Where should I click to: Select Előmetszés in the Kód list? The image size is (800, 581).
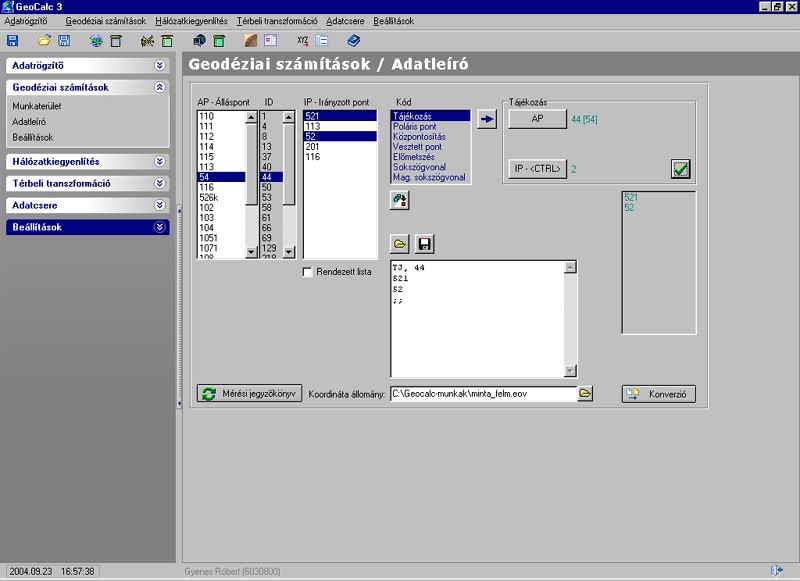pos(430,157)
